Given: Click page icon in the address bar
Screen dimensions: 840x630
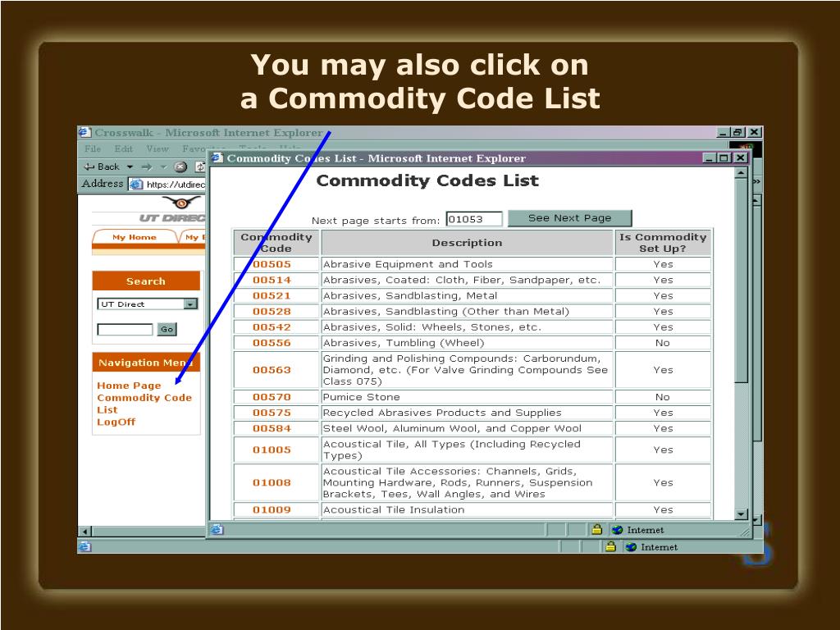Looking at the screenshot, I should (137, 185).
